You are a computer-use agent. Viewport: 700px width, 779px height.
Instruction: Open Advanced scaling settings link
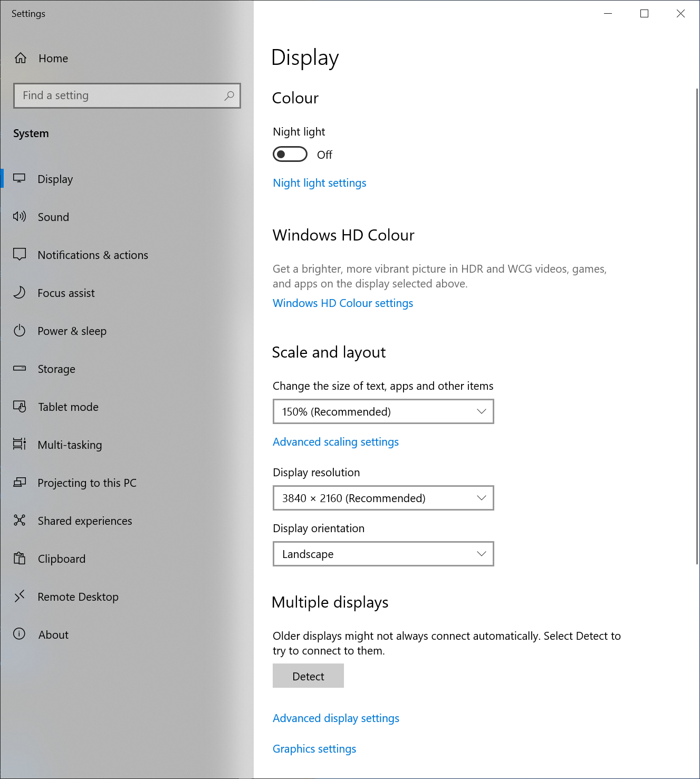click(x=335, y=442)
